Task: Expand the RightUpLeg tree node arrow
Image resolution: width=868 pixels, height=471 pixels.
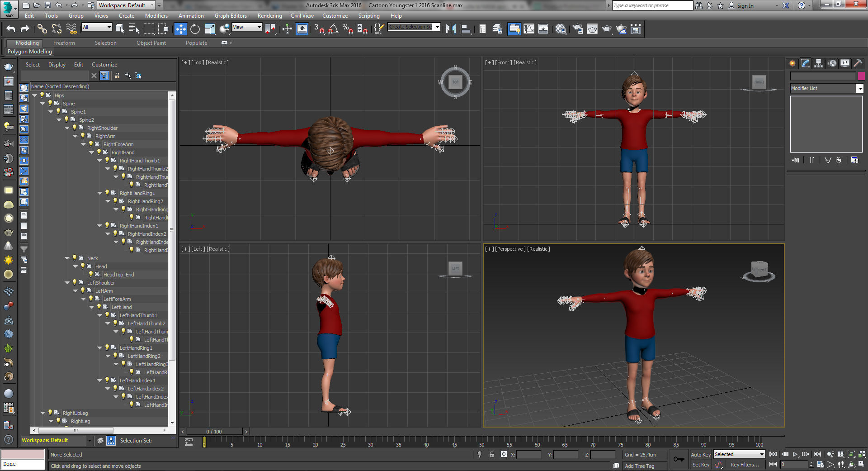Action: click(43, 413)
